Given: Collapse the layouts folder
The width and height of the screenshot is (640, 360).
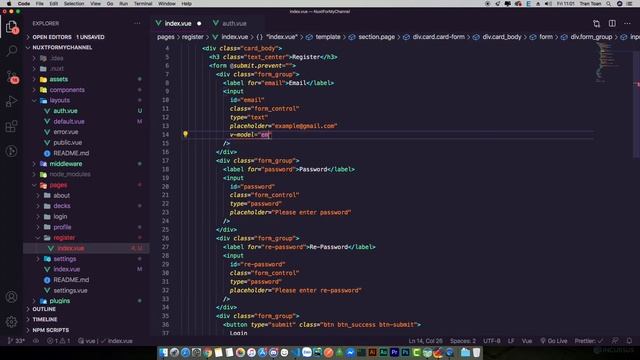Looking at the screenshot, I should point(86,100).
